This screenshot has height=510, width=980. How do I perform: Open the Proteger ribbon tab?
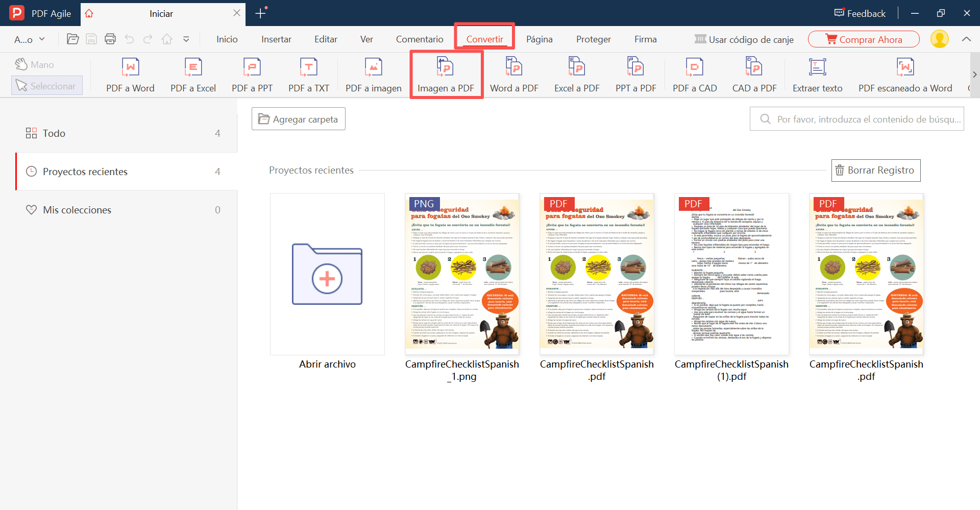593,39
